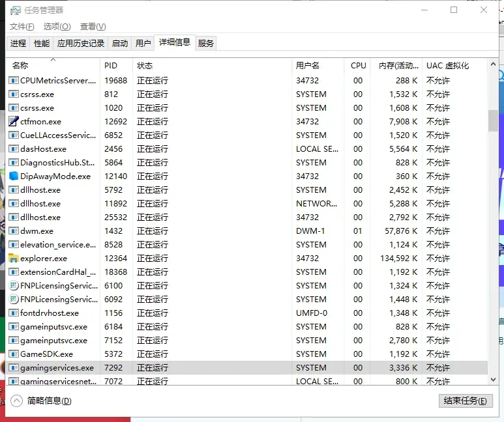The image size is (504, 422).
Task: Click the UMFD-0 user name cell
Action: click(312, 313)
